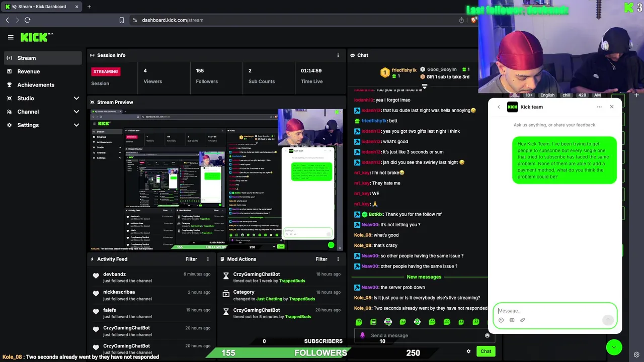Close the Kick team support widget
Screen dimensions: 644x362
(612, 107)
